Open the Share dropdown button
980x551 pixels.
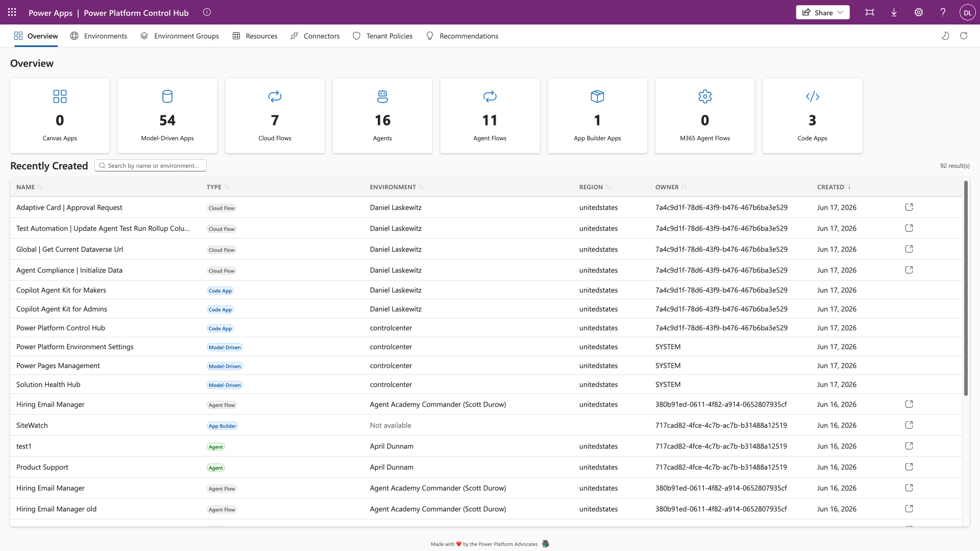[x=823, y=12]
